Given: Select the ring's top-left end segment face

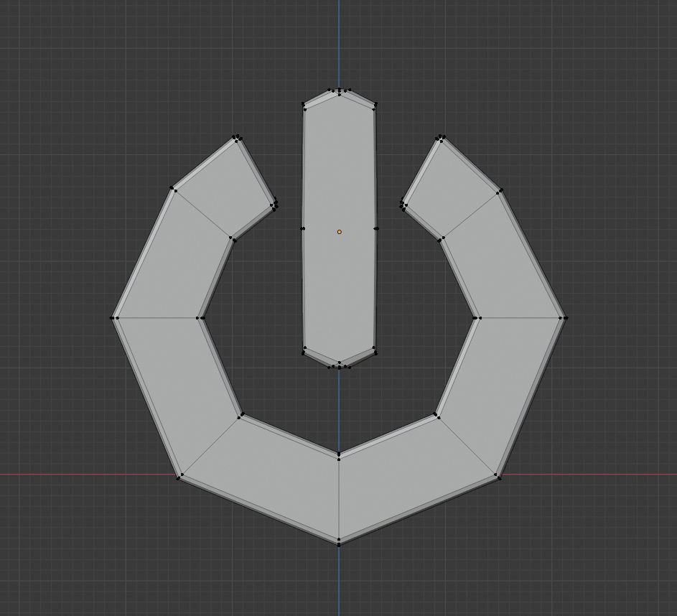Looking at the screenshot, I should coord(225,188).
